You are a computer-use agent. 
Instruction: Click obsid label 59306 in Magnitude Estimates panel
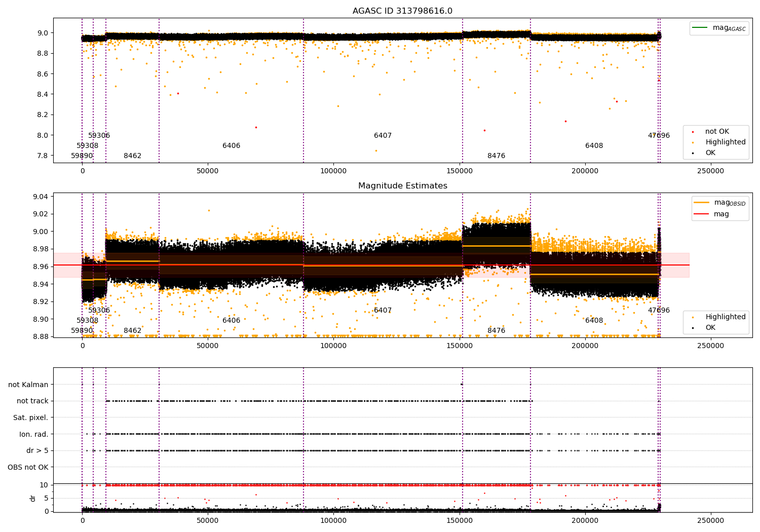(99, 311)
